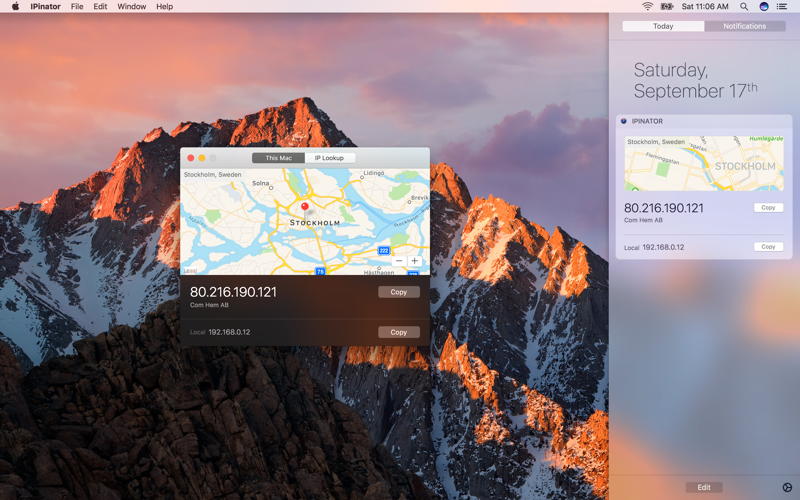This screenshot has height=500, width=800.
Task: Select the This Mac tab
Action: click(279, 158)
